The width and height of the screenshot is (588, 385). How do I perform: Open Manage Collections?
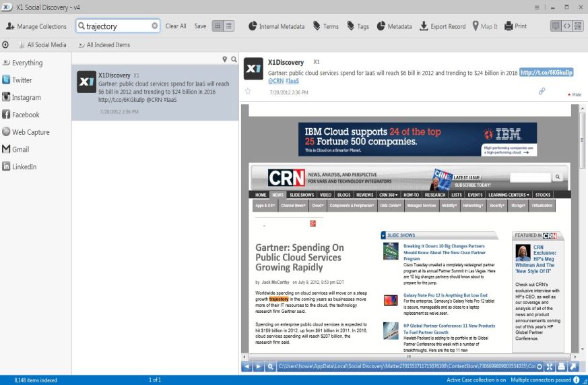36,26
